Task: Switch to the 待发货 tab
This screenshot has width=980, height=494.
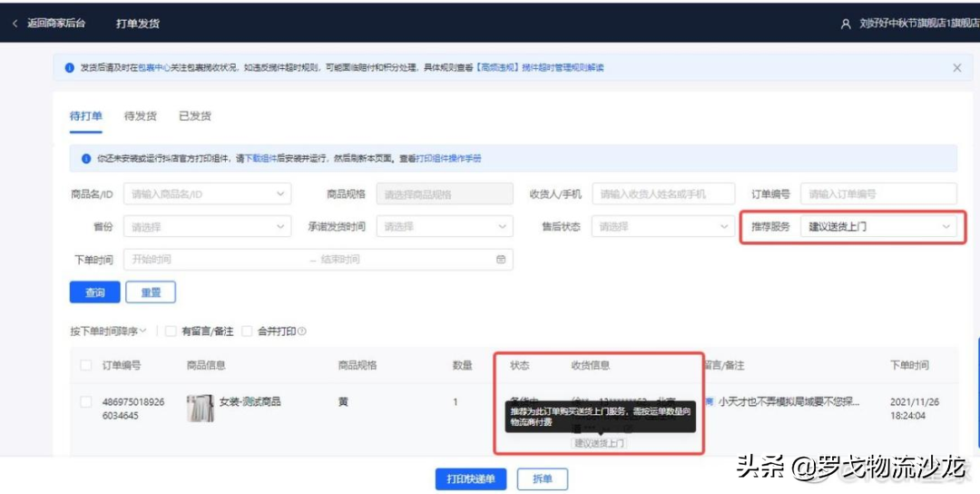Action: (x=140, y=116)
